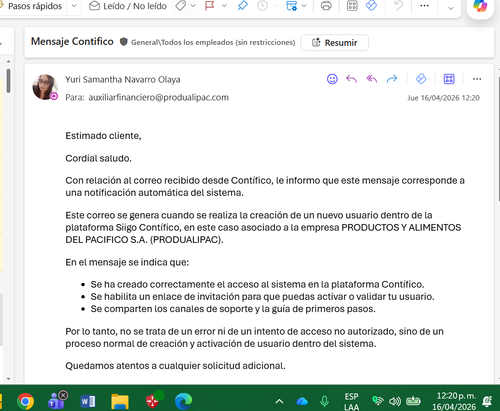The image size is (500, 411).
Task: Click the blue diamond icon in message header
Action: pos(421,79)
